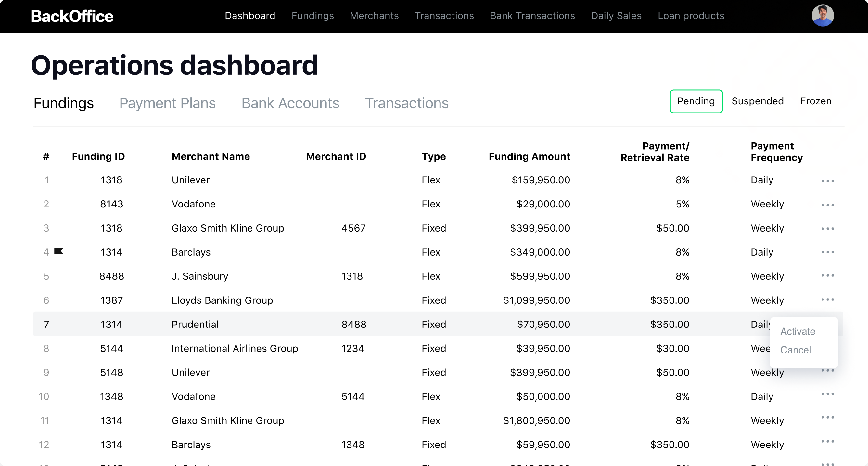Screen dimensions: 868x466
Task: Click International Airlines Group merchant name
Action: (235, 348)
